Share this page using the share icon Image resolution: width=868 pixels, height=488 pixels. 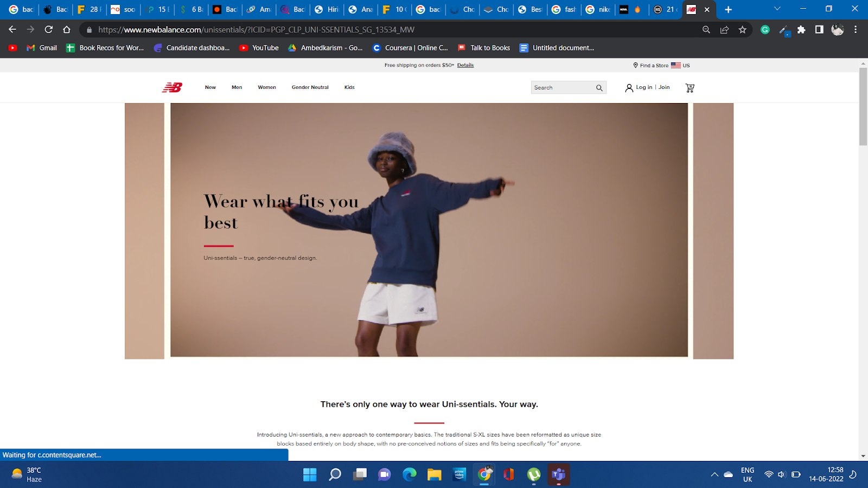tap(724, 30)
